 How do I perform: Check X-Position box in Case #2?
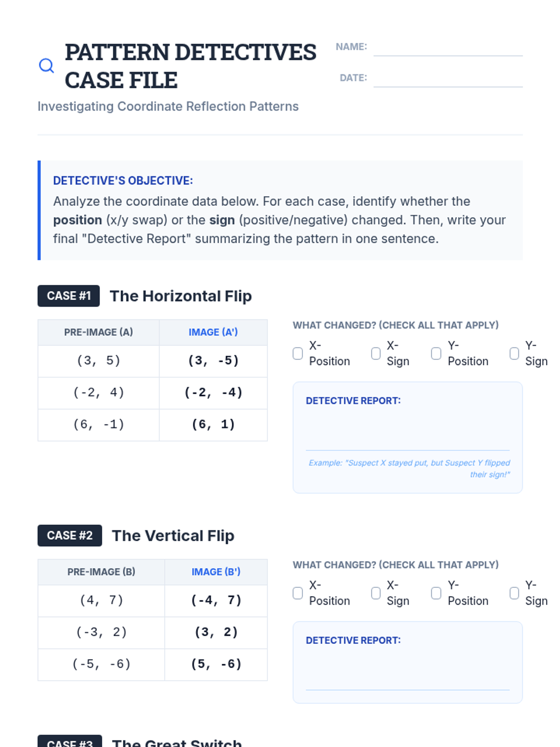(x=298, y=593)
